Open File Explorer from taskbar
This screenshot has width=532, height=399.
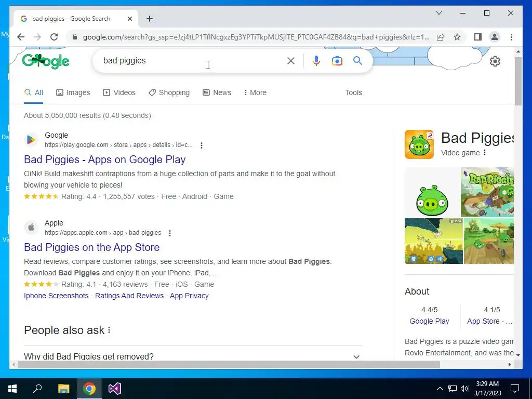pos(63,389)
